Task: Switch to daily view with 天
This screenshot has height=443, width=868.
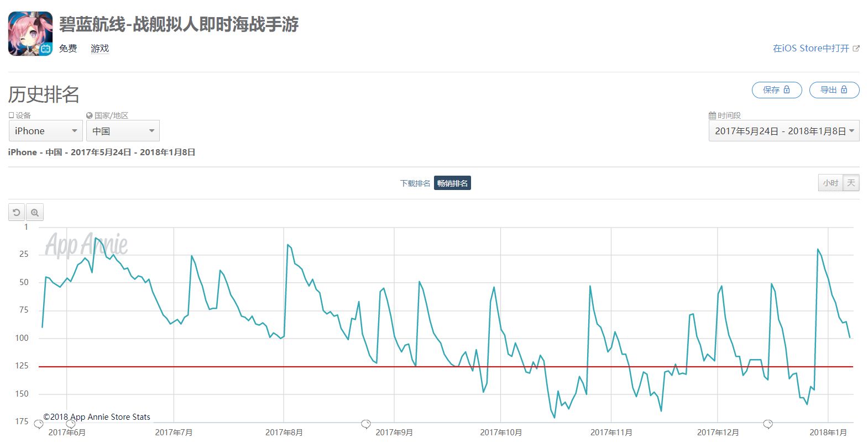Action: 851,183
